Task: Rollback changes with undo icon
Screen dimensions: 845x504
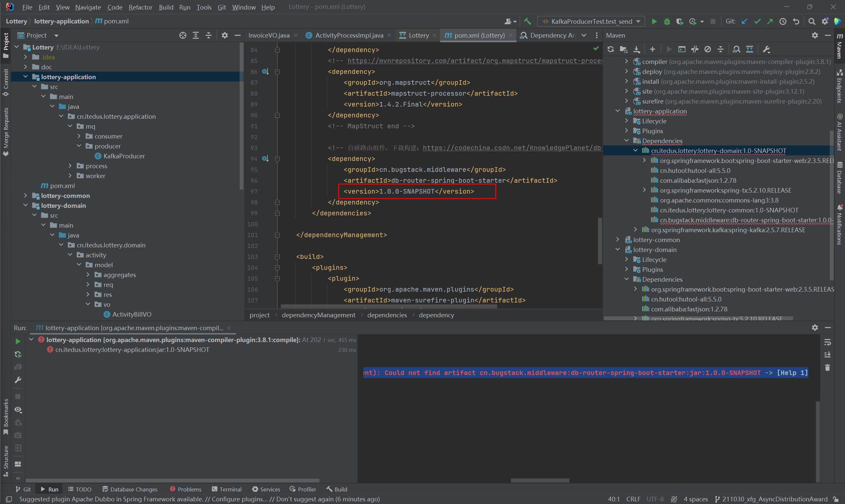Action: (x=796, y=21)
